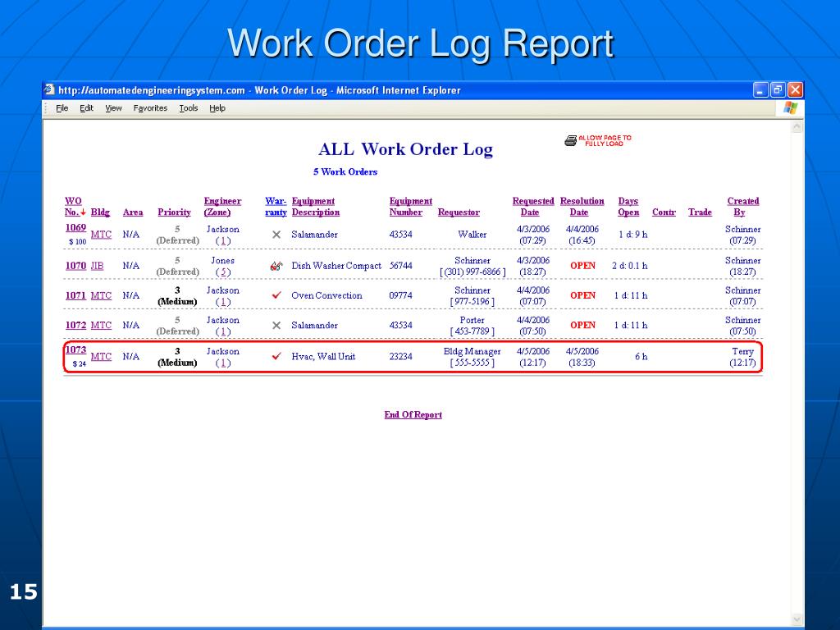
Task: Click MTC building link in row 1071
Action: tap(101, 295)
